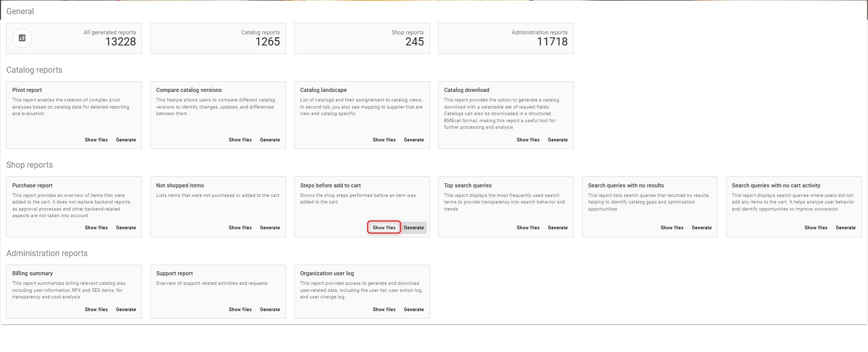Show files for Catalog landscape

click(384, 140)
